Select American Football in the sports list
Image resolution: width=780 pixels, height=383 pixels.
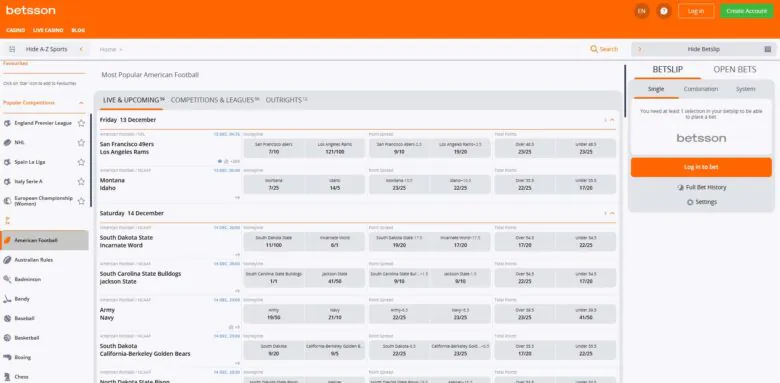[45, 240]
